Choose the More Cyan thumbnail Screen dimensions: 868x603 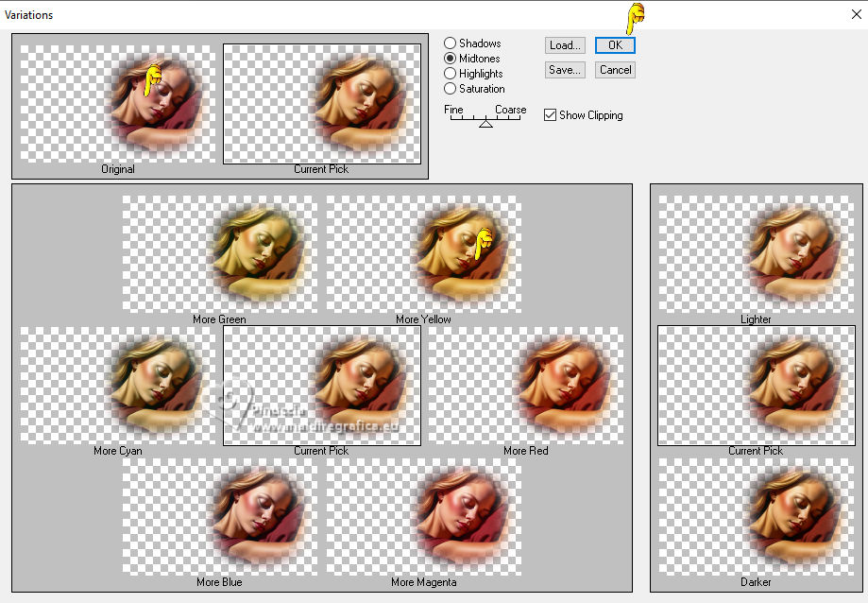click(x=118, y=386)
